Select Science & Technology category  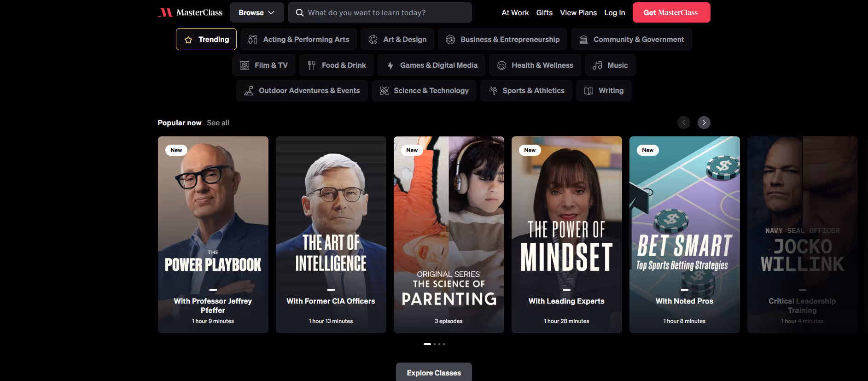pyautogui.click(x=424, y=90)
